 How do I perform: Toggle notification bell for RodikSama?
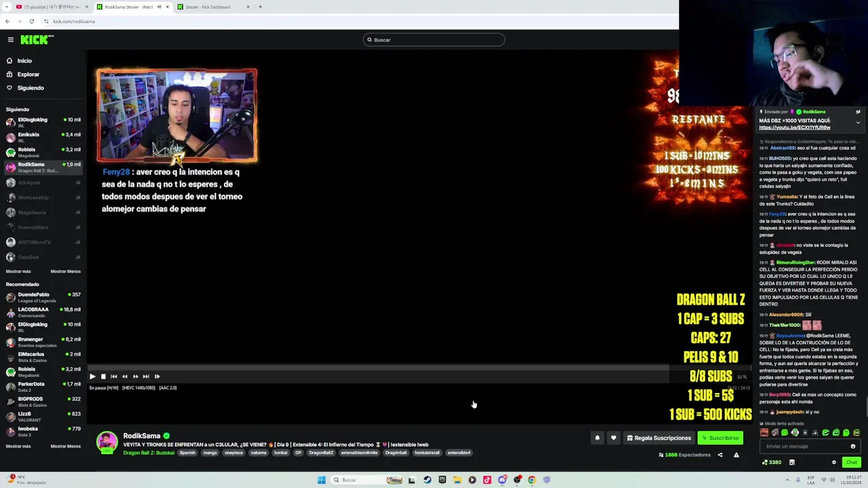click(597, 438)
